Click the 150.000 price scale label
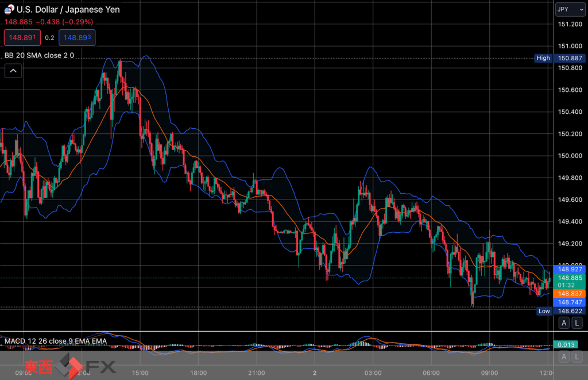 pyautogui.click(x=570, y=156)
